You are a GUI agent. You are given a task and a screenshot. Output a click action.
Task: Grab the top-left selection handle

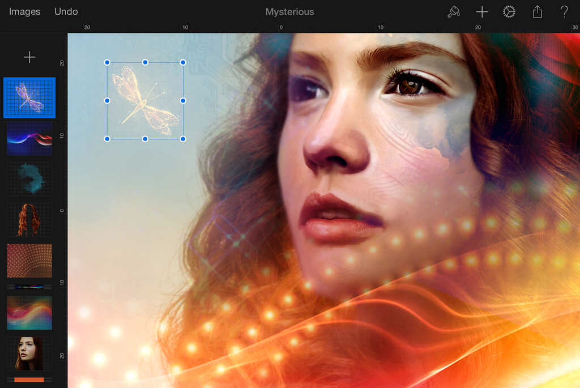pos(107,63)
